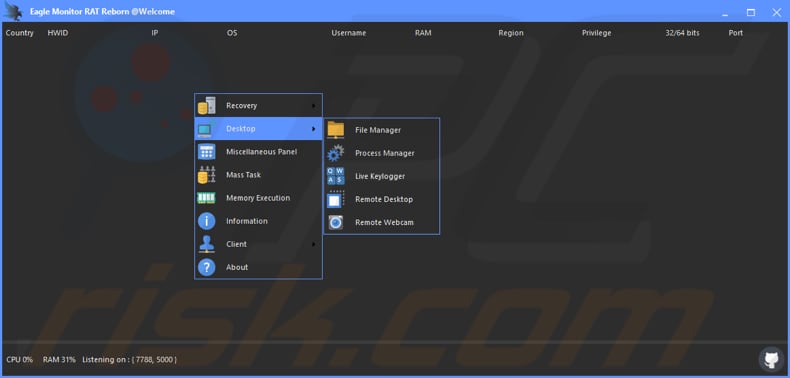Collapse the Desktop submenu arrow

(313, 129)
